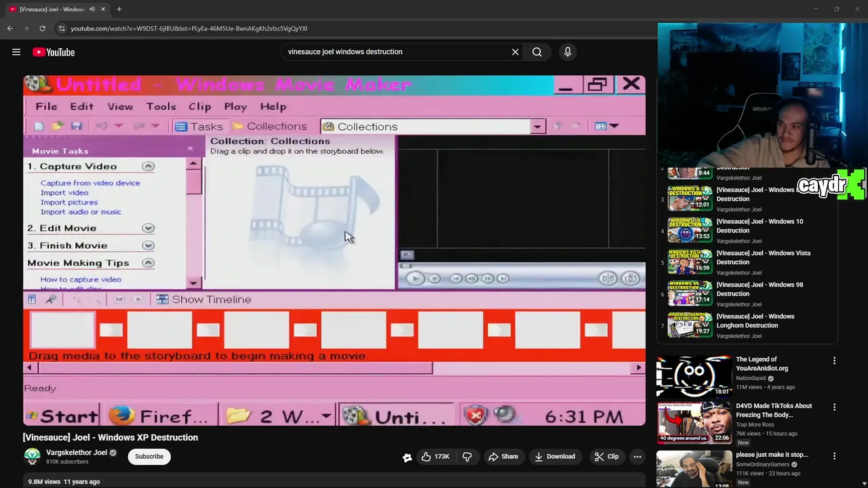Screen dimensions: 868x488
Task: Like the video with 173K likes
Action: tap(435, 456)
